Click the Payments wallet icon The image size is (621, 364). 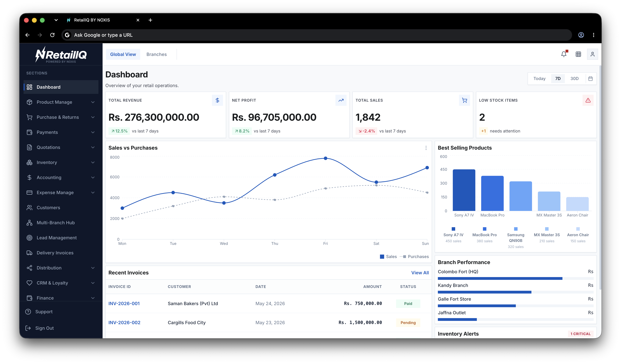click(x=30, y=132)
